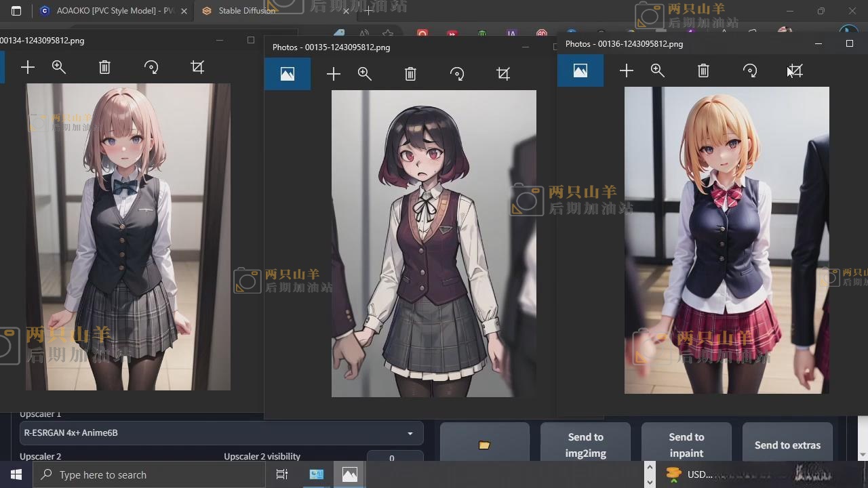Click the Send to img2img button
Viewport: 868px width, 488px height.
click(585, 445)
